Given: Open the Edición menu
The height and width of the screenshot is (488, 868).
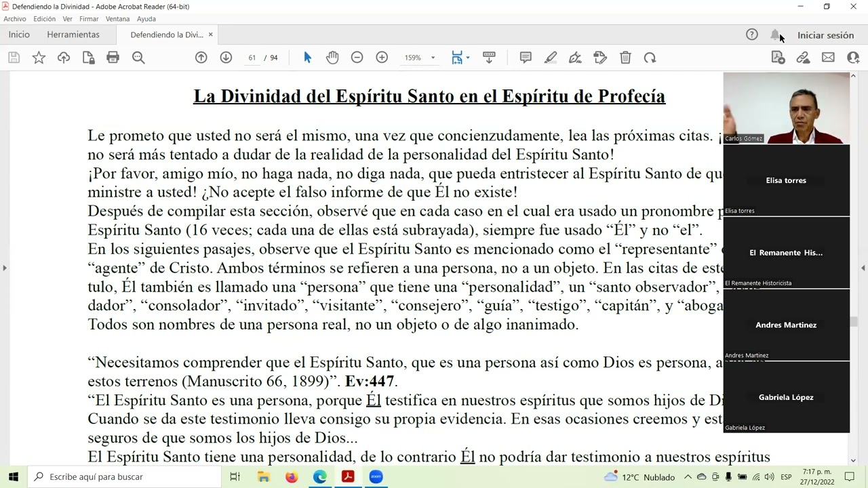Looking at the screenshot, I should 45,19.
